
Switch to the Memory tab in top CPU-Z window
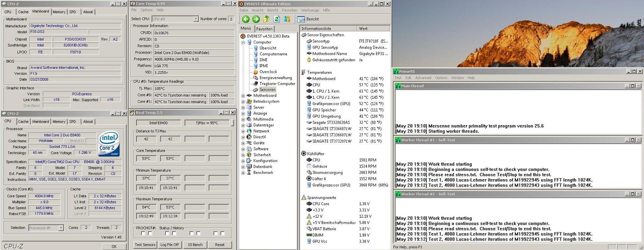[x=59, y=12]
